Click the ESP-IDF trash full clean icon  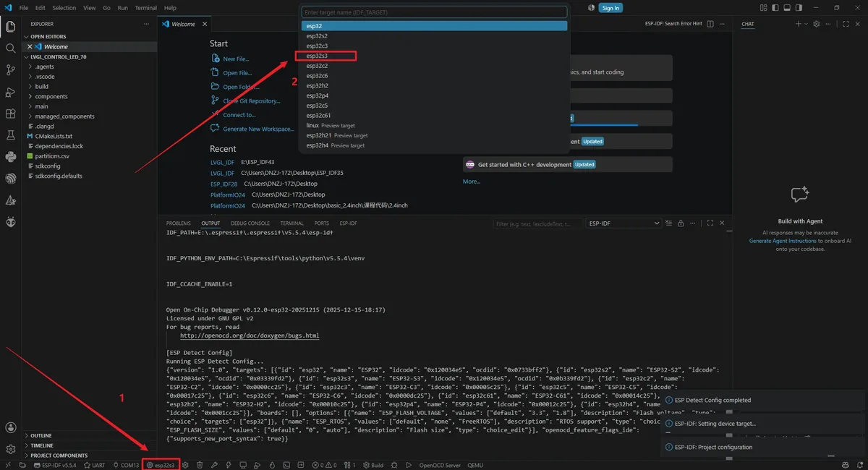tap(200, 465)
